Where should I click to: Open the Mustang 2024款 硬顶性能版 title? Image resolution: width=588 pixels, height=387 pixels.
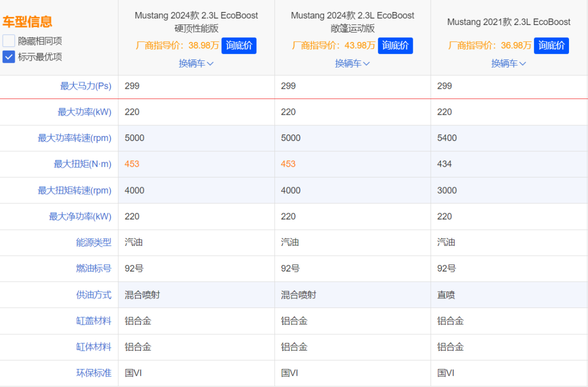(196, 22)
